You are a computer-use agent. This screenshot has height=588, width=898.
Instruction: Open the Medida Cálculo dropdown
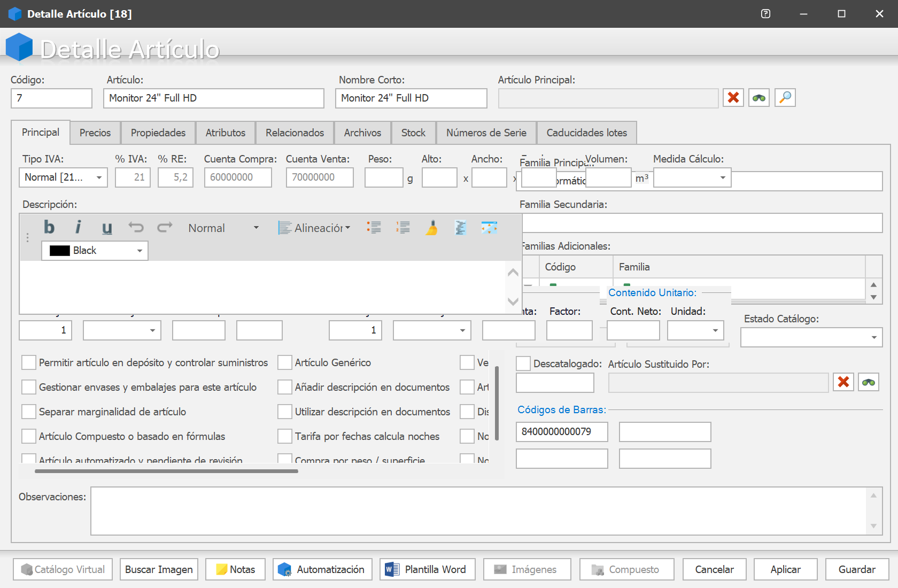coord(723,177)
